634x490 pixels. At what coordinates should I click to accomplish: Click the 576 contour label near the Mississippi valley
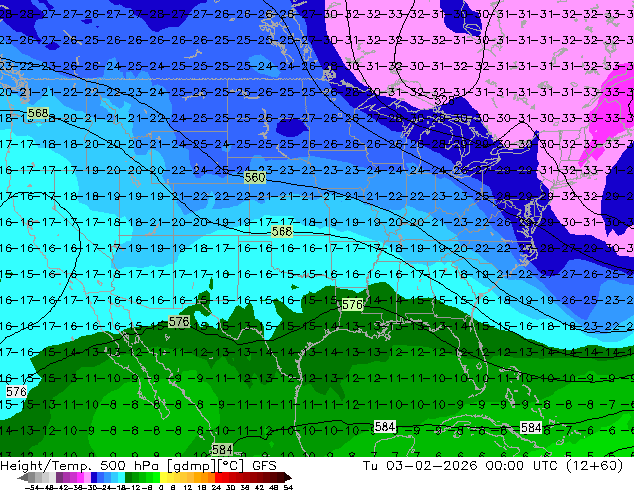(352, 304)
